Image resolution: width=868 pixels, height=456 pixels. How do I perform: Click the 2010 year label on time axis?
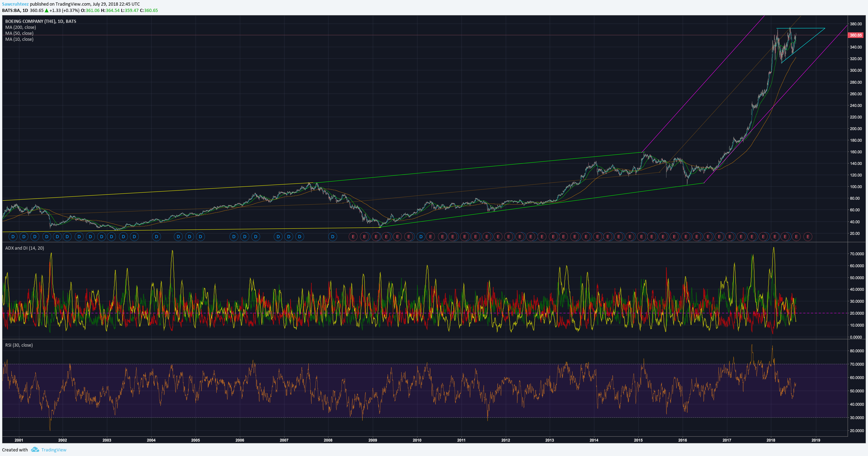[x=417, y=440]
